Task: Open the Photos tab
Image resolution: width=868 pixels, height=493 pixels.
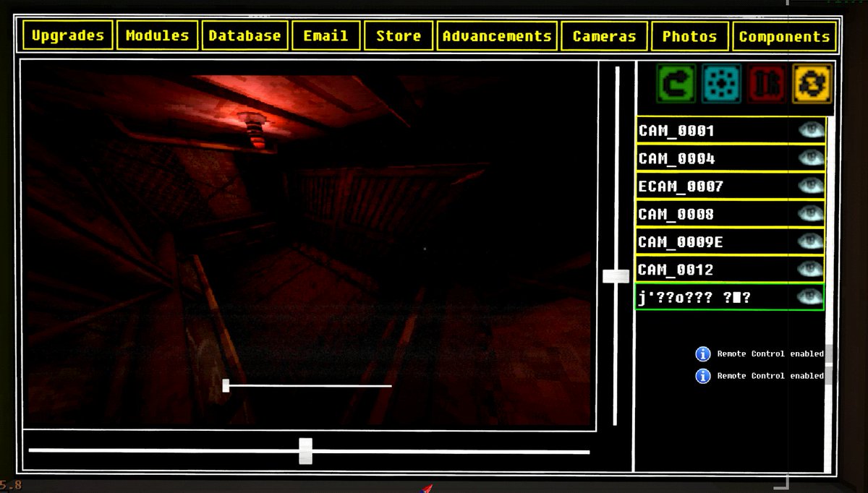Action: click(x=689, y=35)
